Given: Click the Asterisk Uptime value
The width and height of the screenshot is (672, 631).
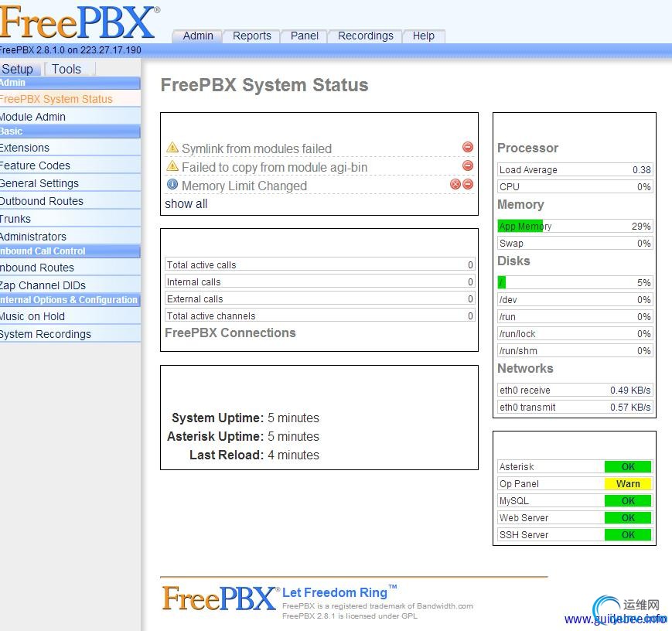Looking at the screenshot, I should click(x=293, y=436).
